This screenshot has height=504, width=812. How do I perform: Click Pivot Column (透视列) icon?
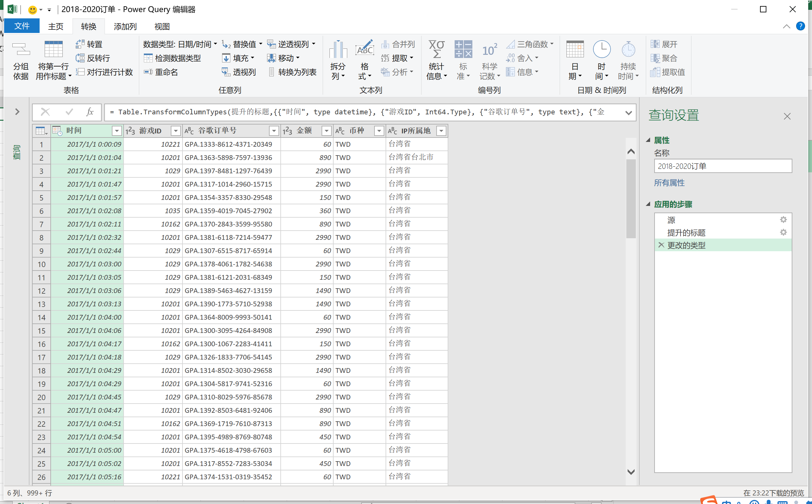tap(226, 72)
